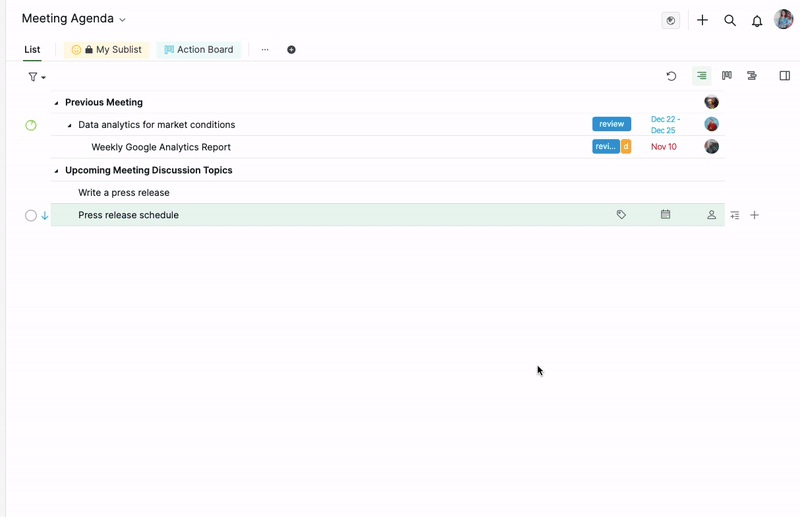Click the truncated revi... tag on the Weekly Google Analytics row
This screenshot has height=517, width=800.
(606, 146)
